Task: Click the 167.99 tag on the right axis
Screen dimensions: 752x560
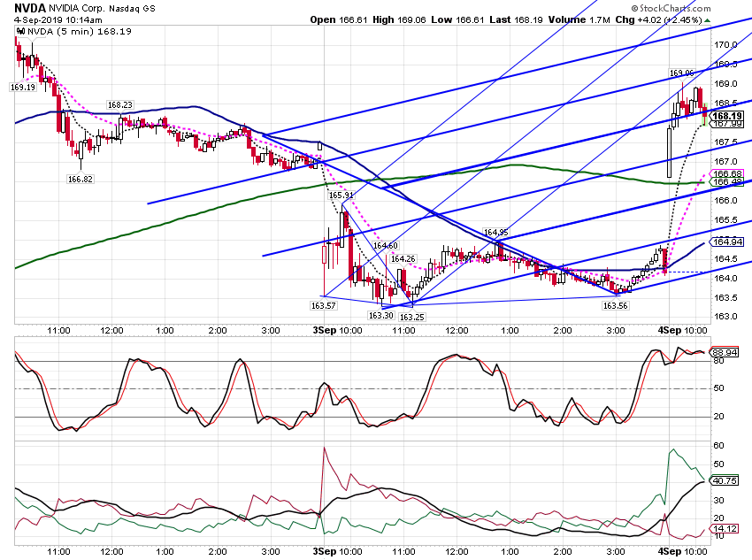Action: pyautogui.click(x=727, y=124)
